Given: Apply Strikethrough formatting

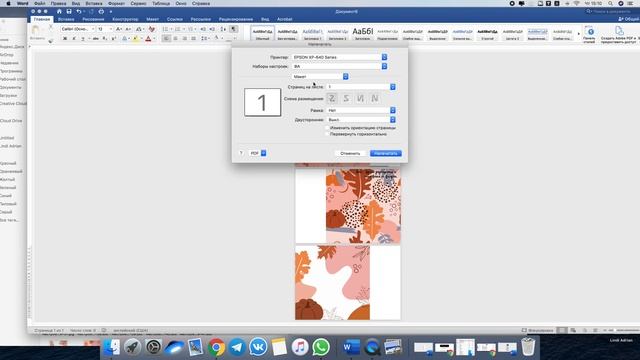Looking at the screenshot, I should coord(96,38).
